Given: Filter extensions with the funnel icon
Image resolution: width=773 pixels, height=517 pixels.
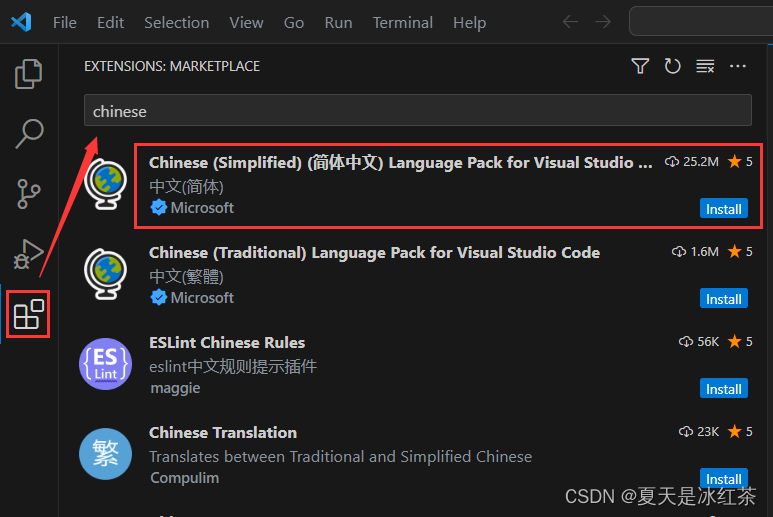Looking at the screenshot, I should [640, 66].
